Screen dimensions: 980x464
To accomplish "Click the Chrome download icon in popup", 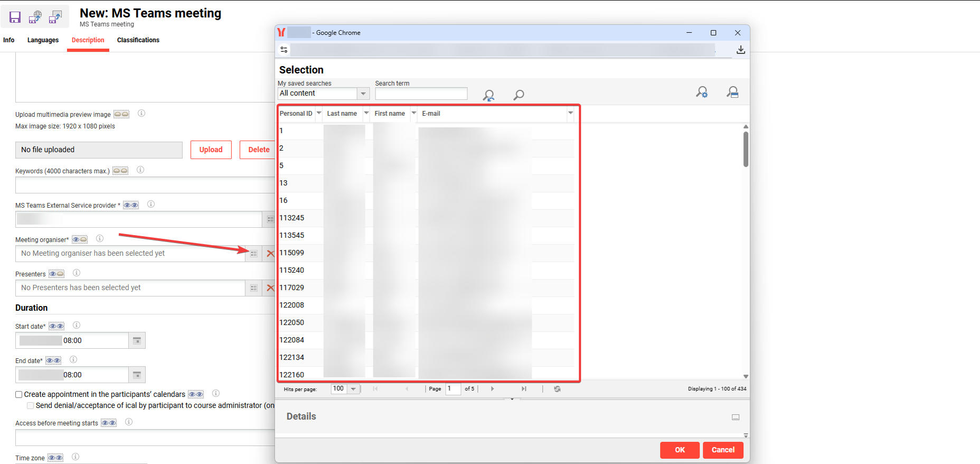I will point(741,50).
